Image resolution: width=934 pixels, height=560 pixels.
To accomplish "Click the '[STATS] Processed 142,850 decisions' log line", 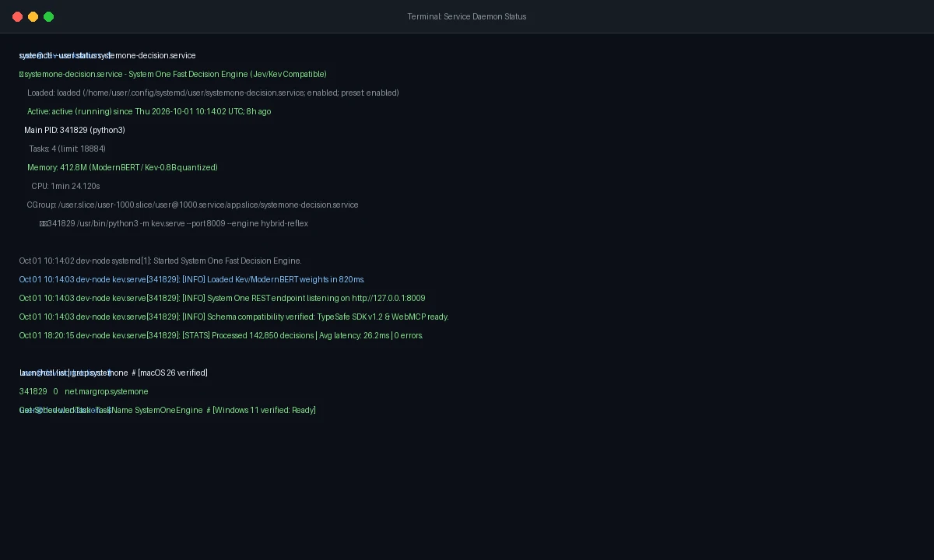I will 221,336.
